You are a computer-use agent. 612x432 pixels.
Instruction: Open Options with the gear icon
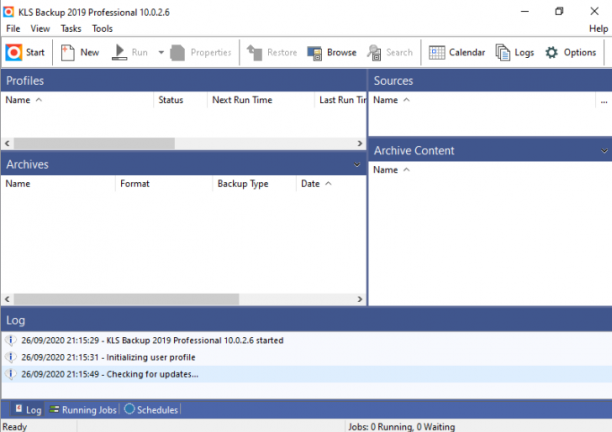(571, 52)
